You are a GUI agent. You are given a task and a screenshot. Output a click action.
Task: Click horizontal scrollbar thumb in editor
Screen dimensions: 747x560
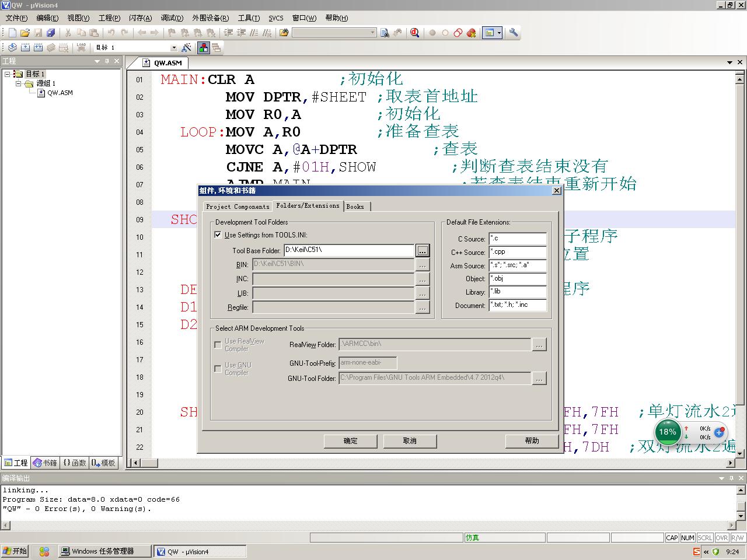click(149, 463)
